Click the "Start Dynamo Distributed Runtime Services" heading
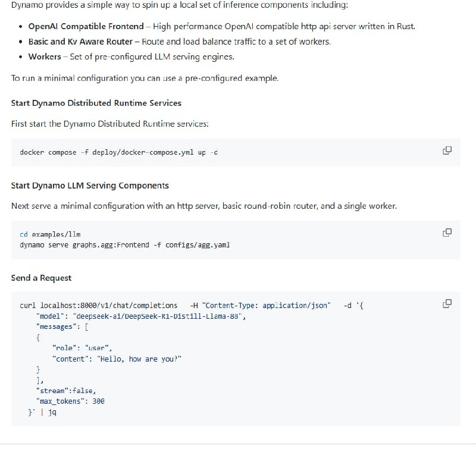 pyautogui.click(x=96, y=103)
